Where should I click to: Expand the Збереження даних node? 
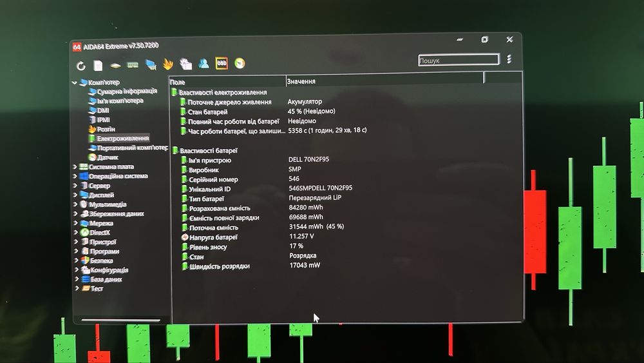point(76,214)
